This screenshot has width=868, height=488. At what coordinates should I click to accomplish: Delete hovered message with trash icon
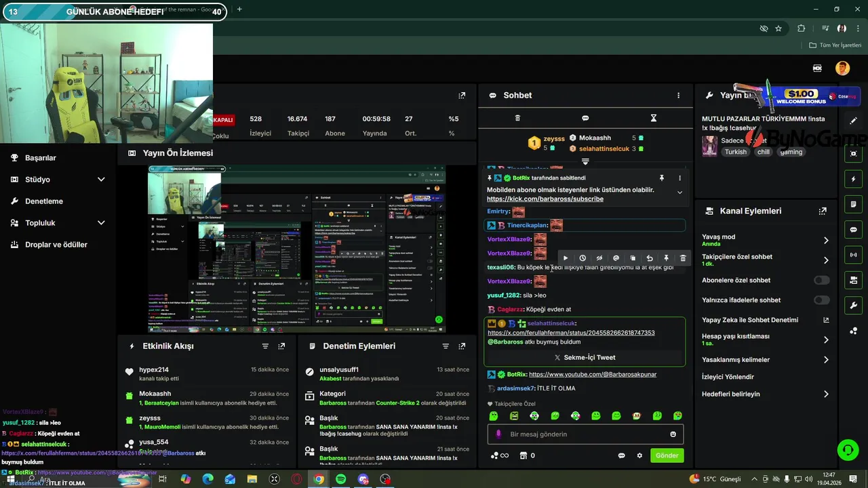tap(683, 258)
